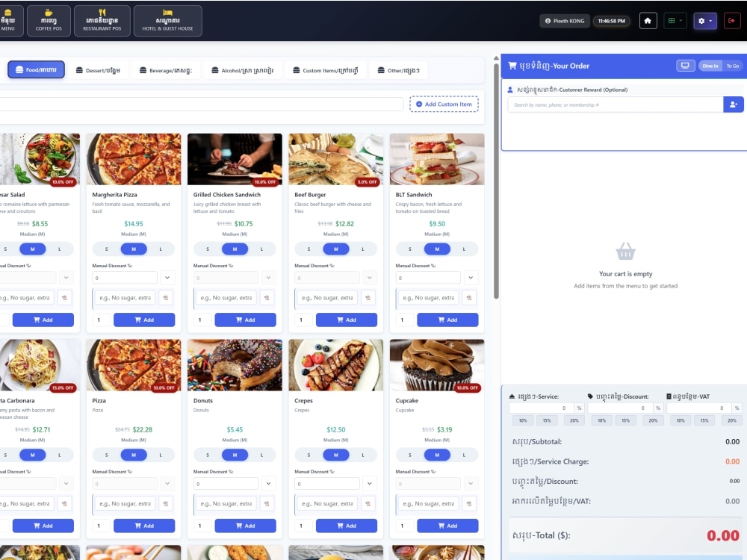Image resolution: width=747 pixels, height=560 pixels.
Task: Open manual discount dropdown for Donuts
Action: (268, 483)
